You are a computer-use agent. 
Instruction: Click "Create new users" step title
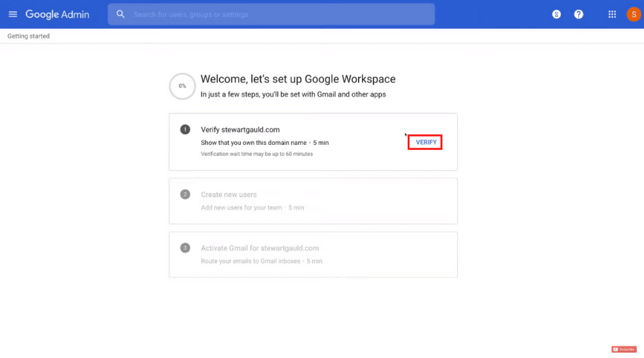click(x=229, y=194)
